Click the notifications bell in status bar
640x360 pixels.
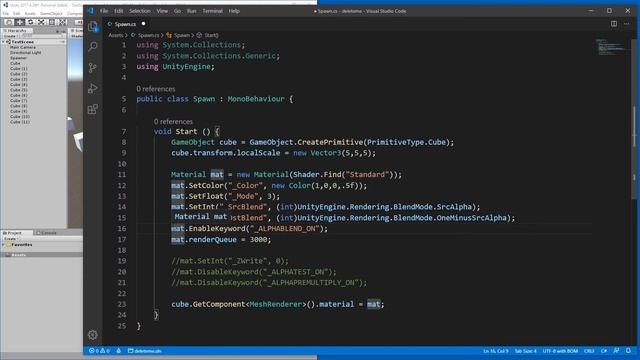[628, 351]
